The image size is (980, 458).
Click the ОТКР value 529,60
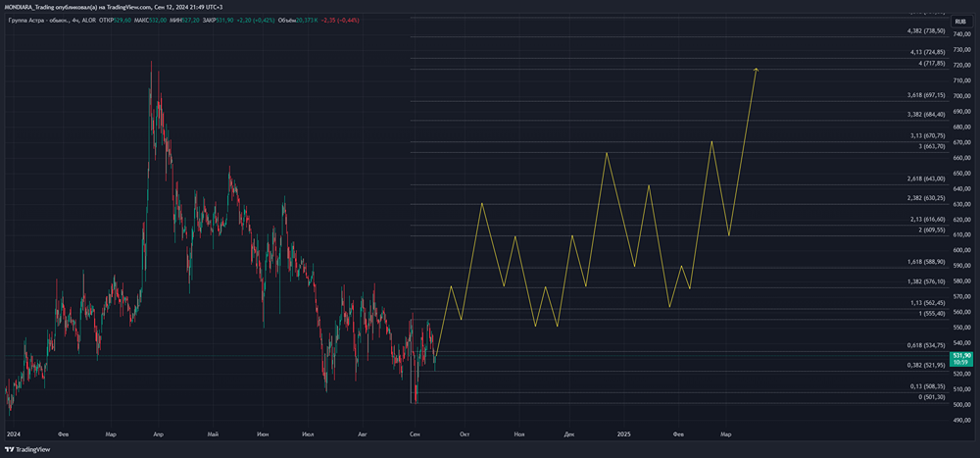point(122,20)
